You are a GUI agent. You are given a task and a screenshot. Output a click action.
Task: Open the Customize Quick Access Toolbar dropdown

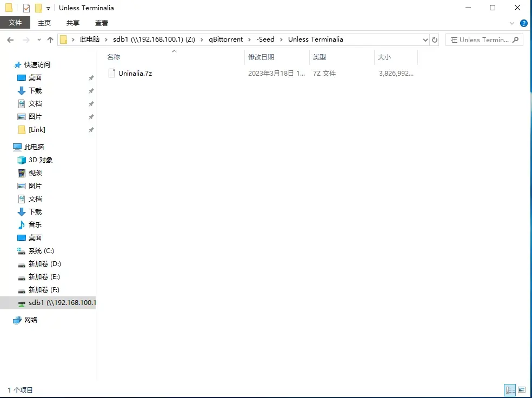pyautogui.click(x=48, y=8)
